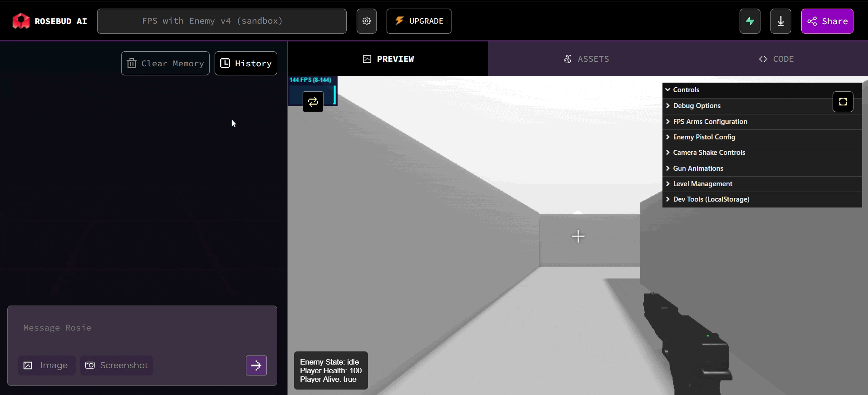Image resolution: width=868 pixels, height=395 pixels.
Task: Switch to the PREVIEW tab
Action: tap(388, 59)
